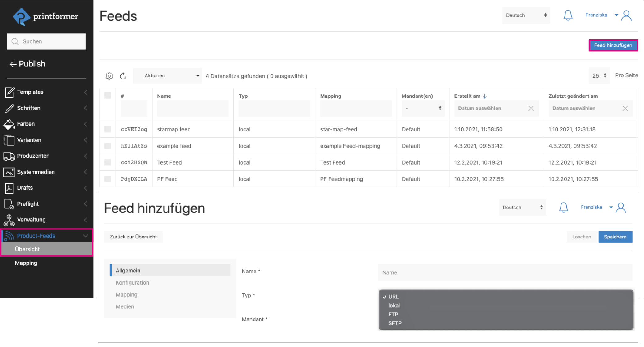Click the Feed hinzufügen button

point(613,45)
